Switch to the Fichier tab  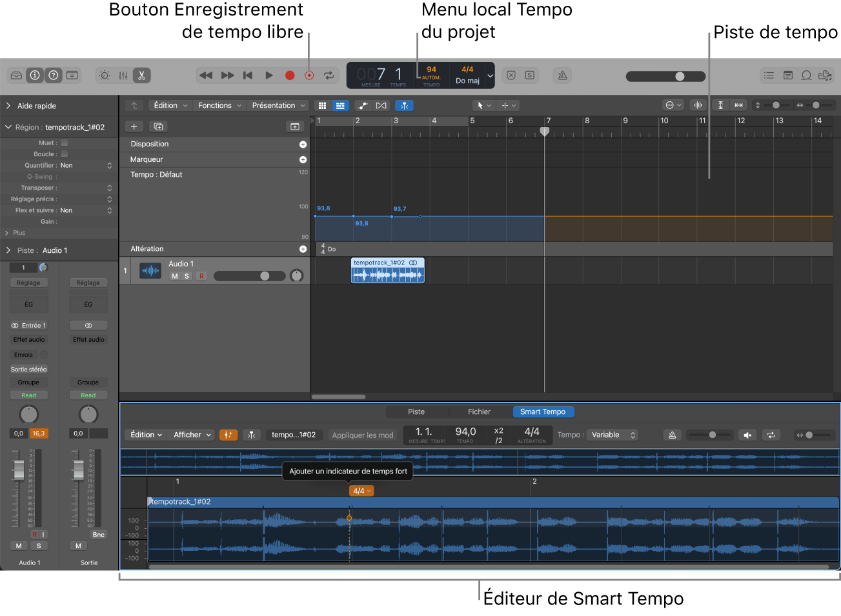(479, 412)
